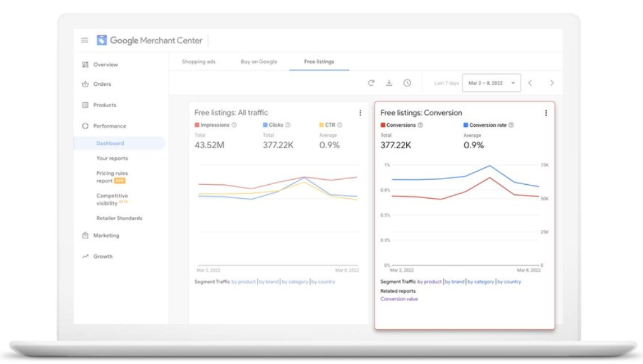The height and width of the screenshot is (364, 643).
Task: Select the Performance speedometer icon
Action: (x=86, y=126)
